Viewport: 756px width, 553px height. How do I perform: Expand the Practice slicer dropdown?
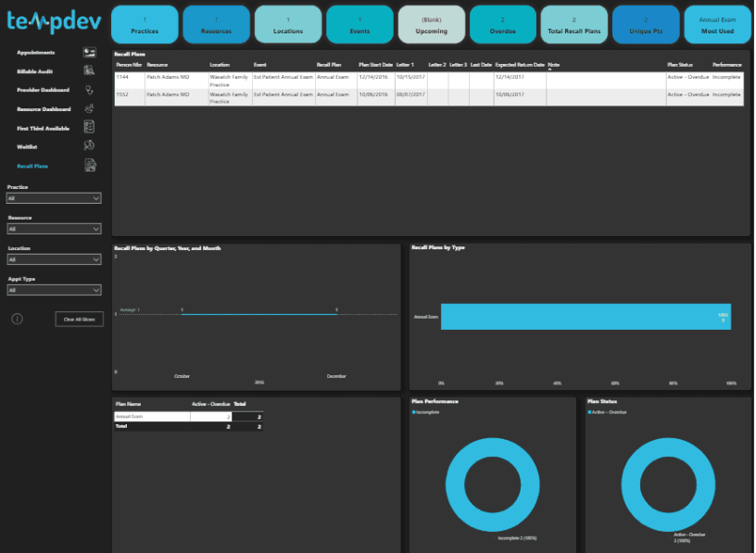coord(54,198)
